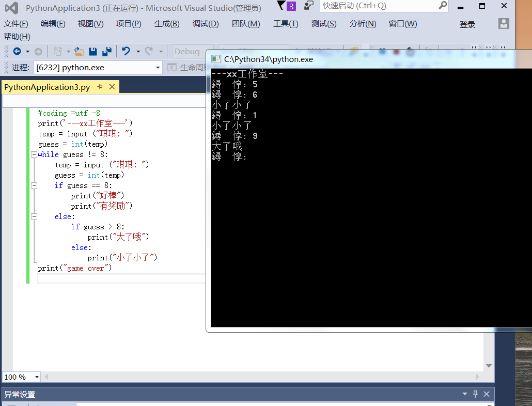Toggle the pin on the PythonApplication3.py tab
The height and width of the screenshot is (406, 532).
100,87
